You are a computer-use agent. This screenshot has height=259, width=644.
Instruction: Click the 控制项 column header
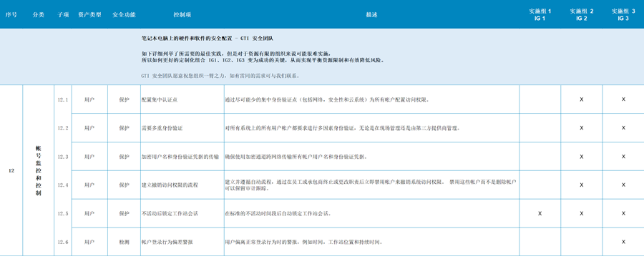(182, 15)
